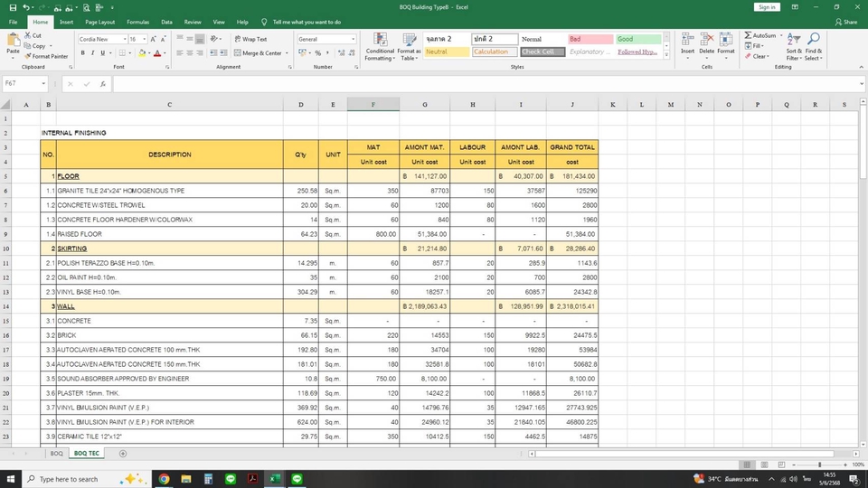Click the Clear eraser button

(x=757, y=56)
